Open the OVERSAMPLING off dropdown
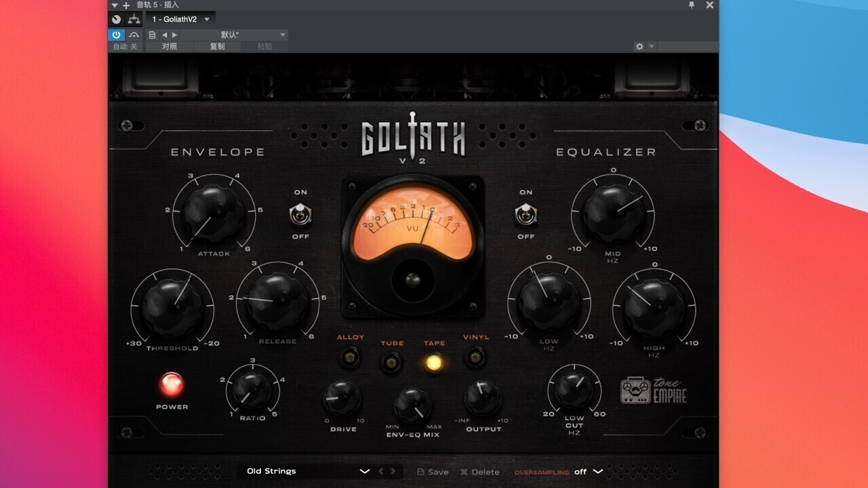The image size is (868, 488). click(589, 472)
